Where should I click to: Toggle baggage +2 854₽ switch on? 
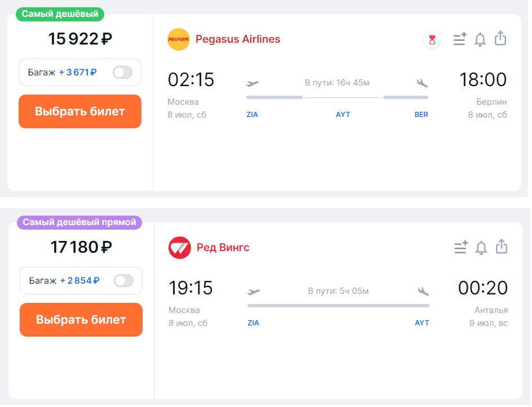point(123,280)
